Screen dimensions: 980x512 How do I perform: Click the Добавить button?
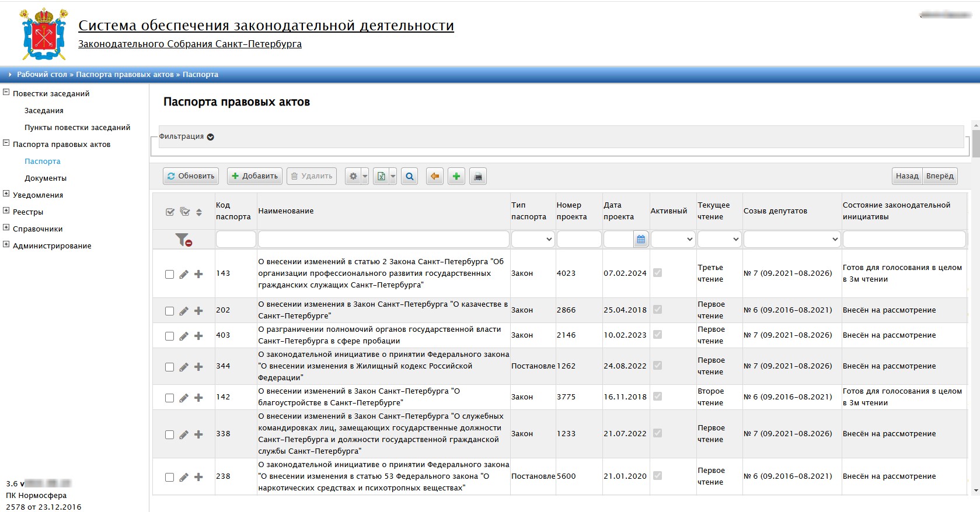[x=254, y=176]
